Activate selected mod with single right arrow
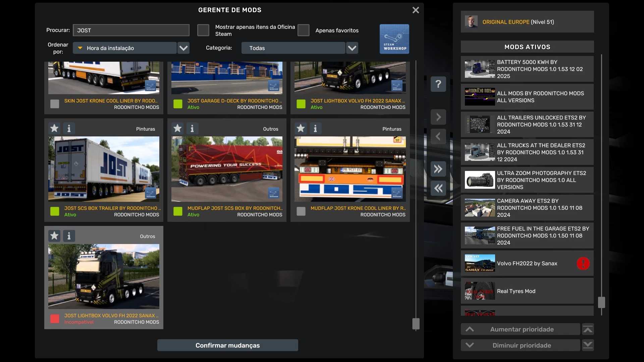Viewport: 644px width, 362px height. tap(438, 117)
